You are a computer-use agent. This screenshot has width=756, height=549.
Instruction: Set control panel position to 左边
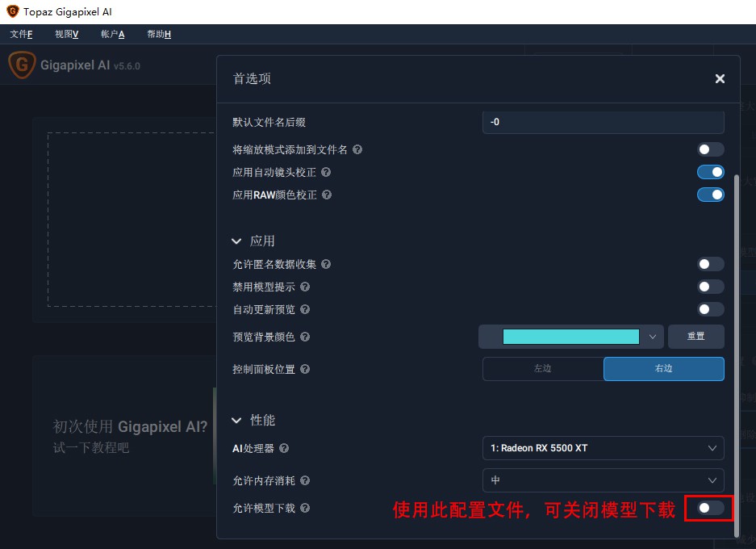pos(543,369)
